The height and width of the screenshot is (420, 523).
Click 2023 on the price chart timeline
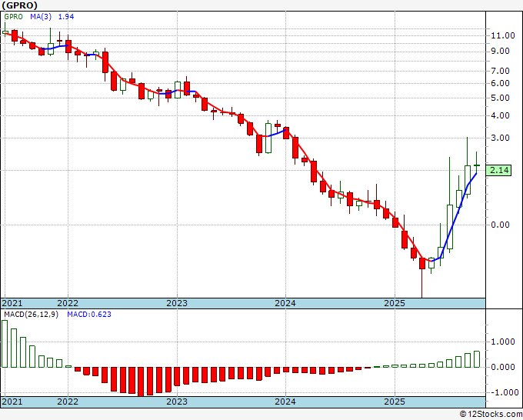[x=177, y=303]
